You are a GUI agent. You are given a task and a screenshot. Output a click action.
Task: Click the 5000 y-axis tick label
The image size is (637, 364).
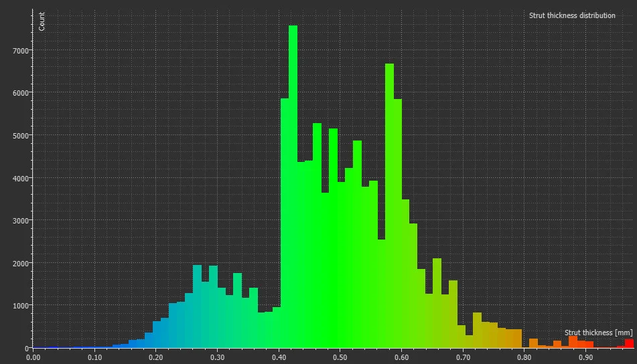click(x=21, y=136)
